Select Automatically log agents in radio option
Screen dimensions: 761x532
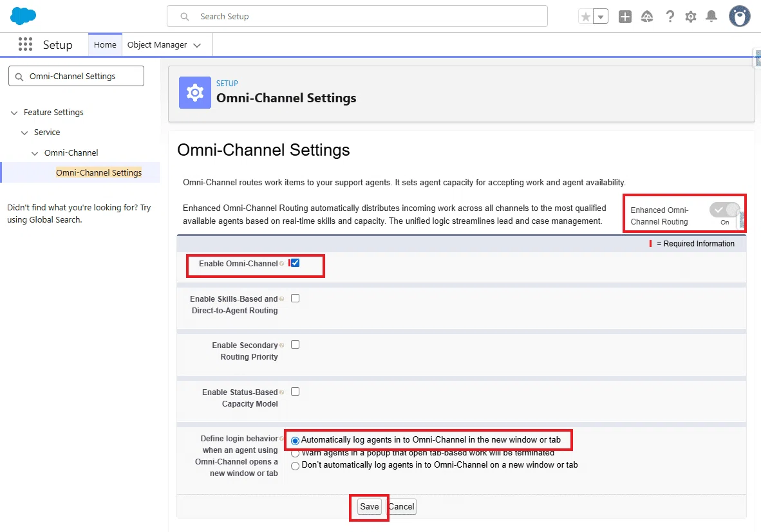coord(295,441)
